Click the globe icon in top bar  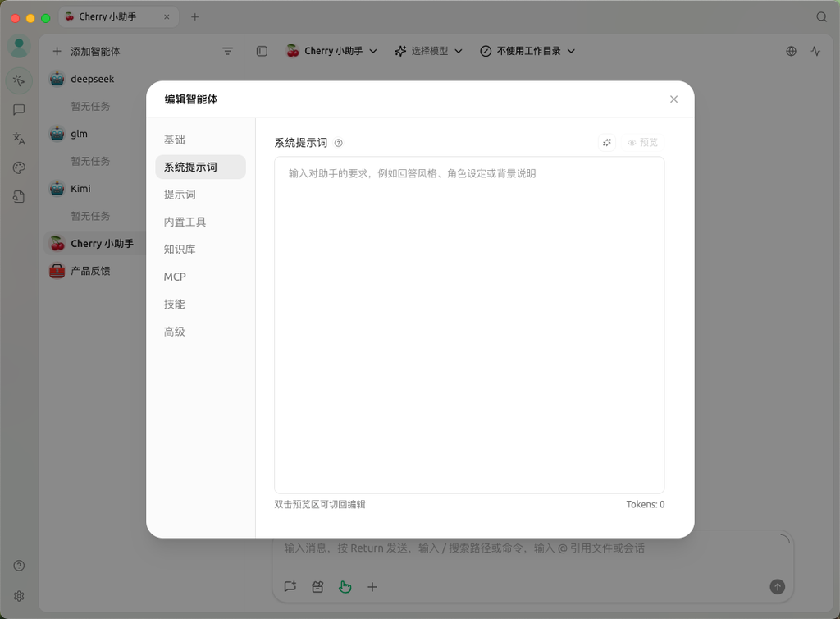click(792, 51)
